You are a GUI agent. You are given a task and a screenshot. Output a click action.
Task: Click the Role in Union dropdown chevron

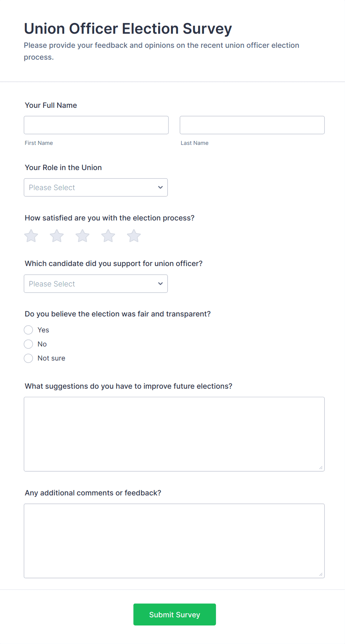[160, 187]
